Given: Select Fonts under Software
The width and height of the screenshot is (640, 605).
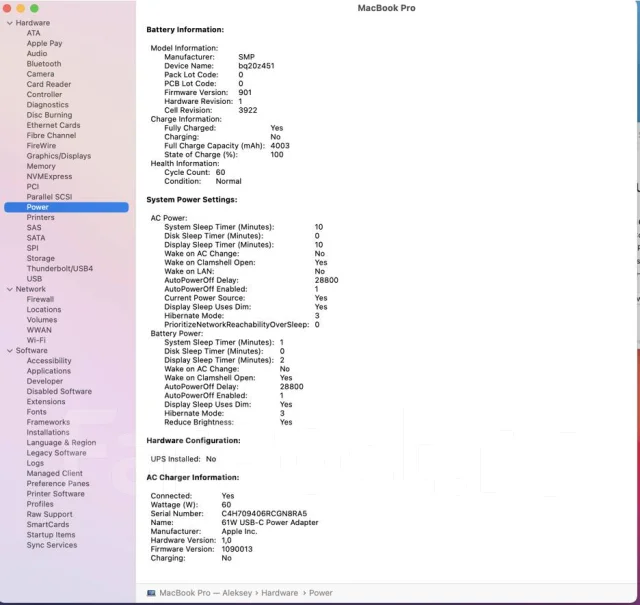Looking at the screenshot, I should click(36, 412).
